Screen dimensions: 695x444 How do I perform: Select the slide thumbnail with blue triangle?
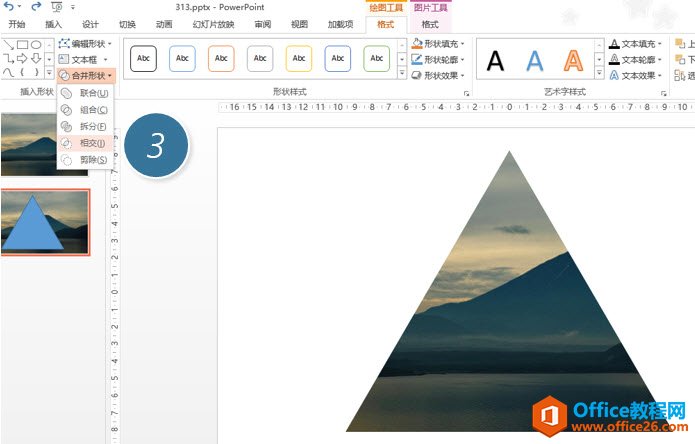point(45,221)
